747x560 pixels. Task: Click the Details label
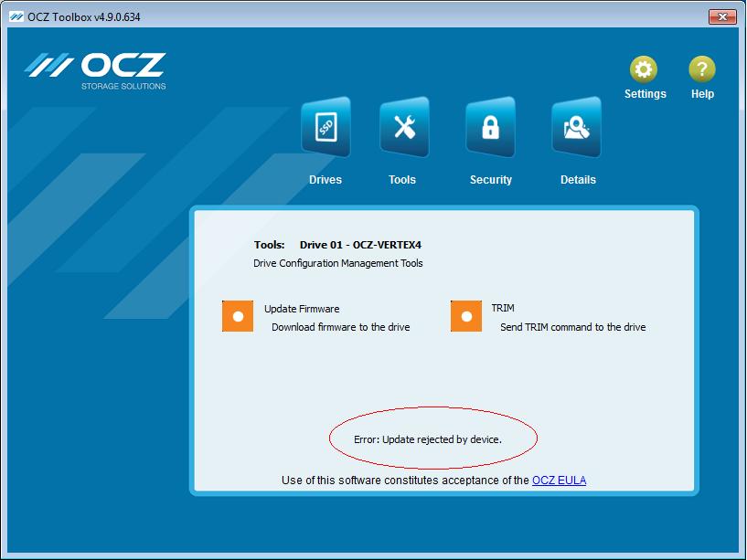[x=578, y=180]
